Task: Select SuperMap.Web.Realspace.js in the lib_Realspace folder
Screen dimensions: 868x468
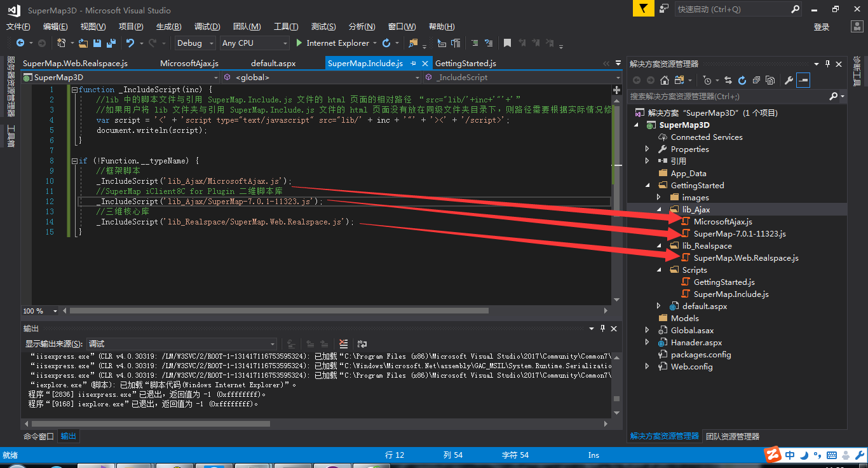Action: click(746, 258)
